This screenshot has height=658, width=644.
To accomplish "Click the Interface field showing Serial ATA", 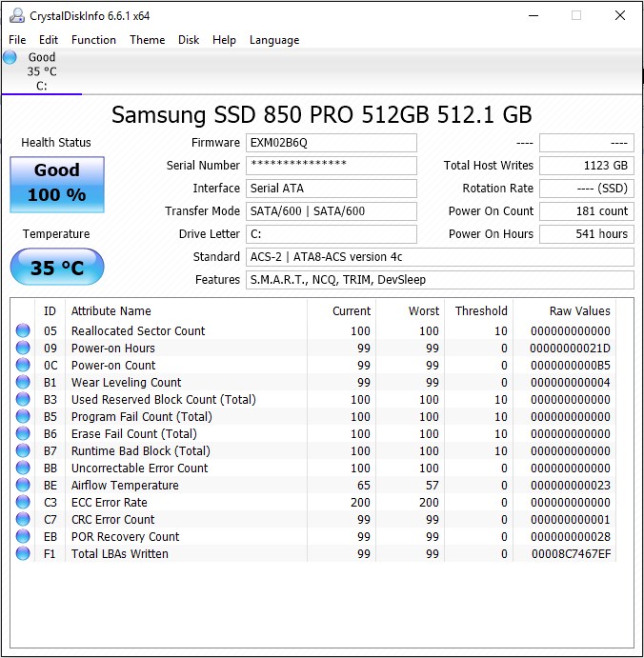I will pyautogui.click(x=332, y=188).
